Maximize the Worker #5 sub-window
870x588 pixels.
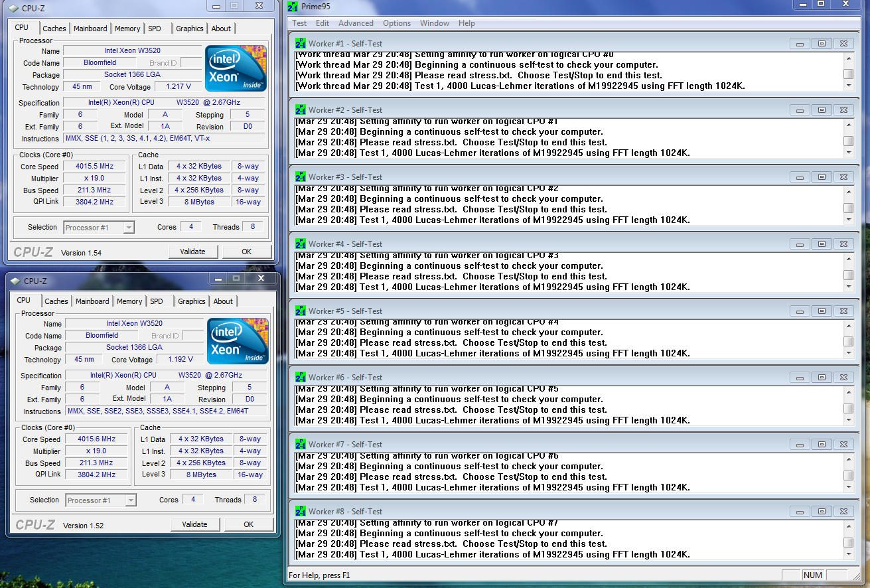tap(822, 311)
